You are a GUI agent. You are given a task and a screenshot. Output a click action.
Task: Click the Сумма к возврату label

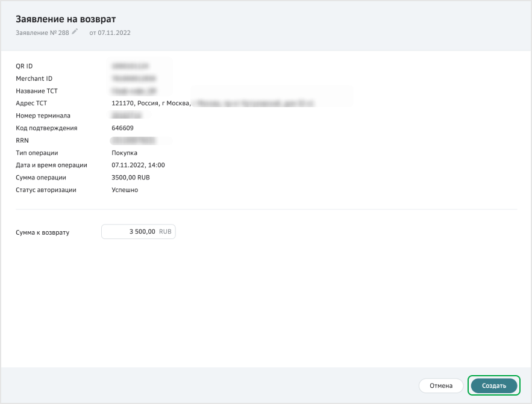tap(42, 232)
